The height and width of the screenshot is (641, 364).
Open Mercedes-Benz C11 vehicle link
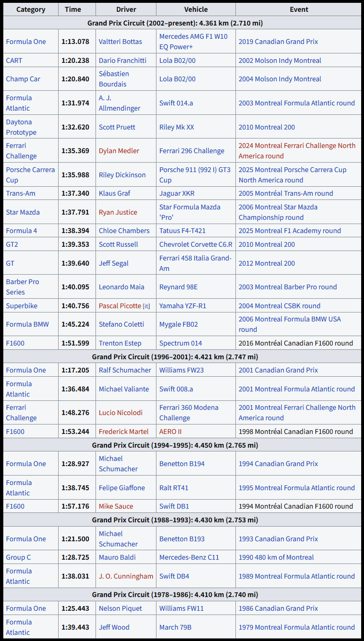tap(189, 557)
